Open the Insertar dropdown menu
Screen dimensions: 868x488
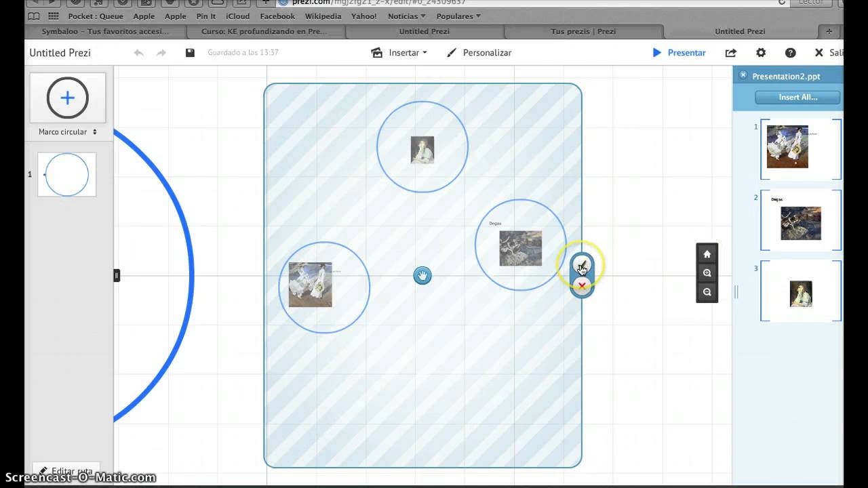point(399,53)
